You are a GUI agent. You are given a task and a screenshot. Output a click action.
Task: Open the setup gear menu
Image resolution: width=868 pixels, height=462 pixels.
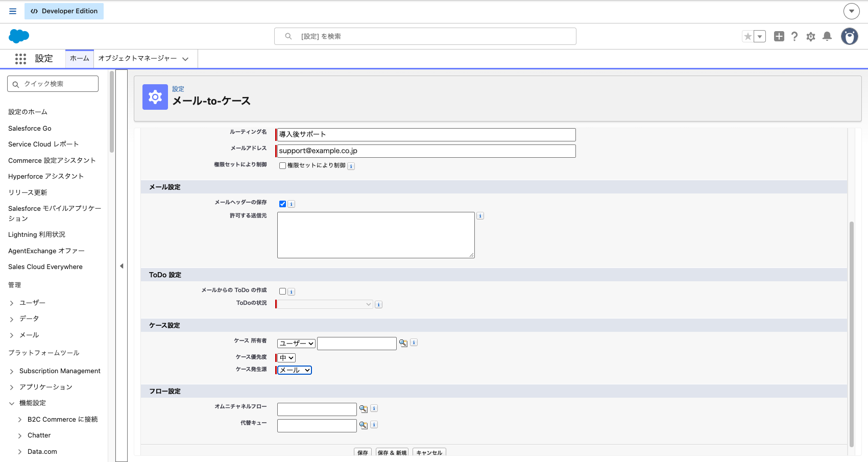(x=811, y=36)
